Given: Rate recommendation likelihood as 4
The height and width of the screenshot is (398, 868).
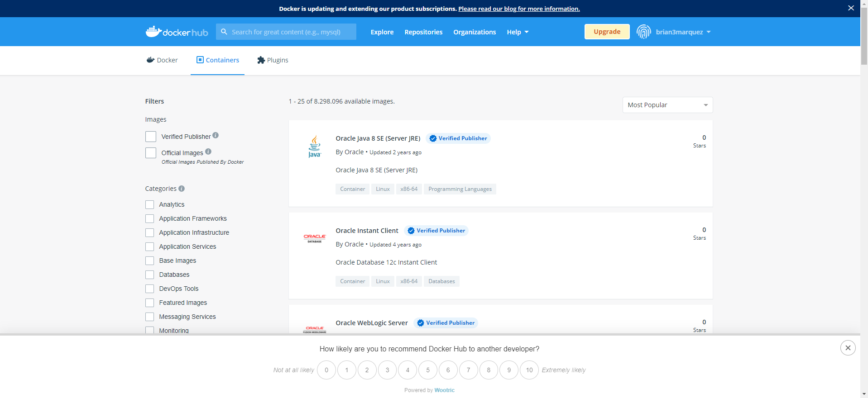Looking at the screenshot, I should [408, 370].
